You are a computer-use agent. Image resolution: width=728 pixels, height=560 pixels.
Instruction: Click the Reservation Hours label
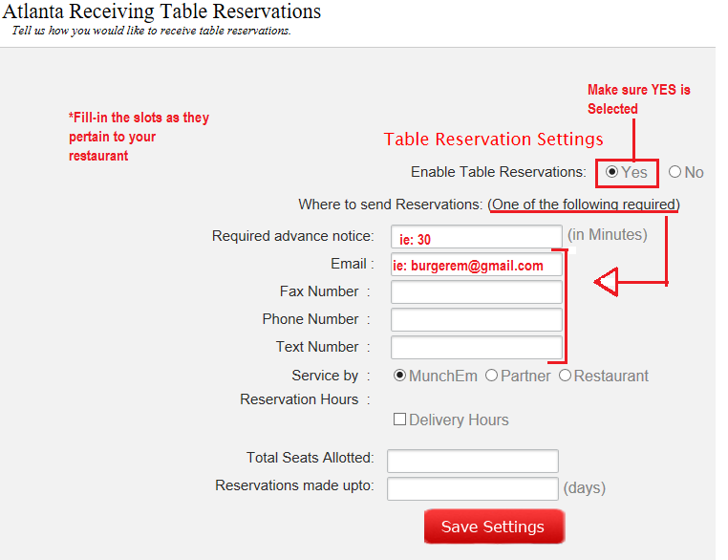299,399
